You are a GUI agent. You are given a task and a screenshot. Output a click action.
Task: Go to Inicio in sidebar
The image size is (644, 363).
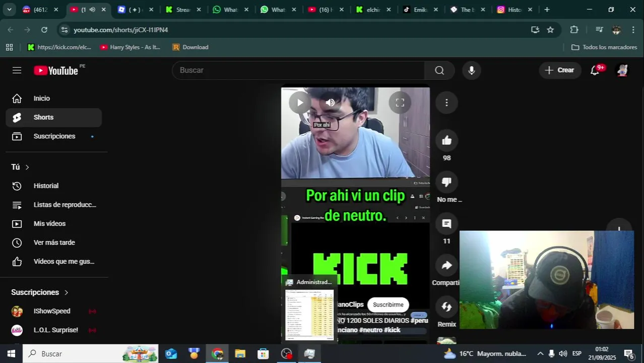click(x=53, y=98)
